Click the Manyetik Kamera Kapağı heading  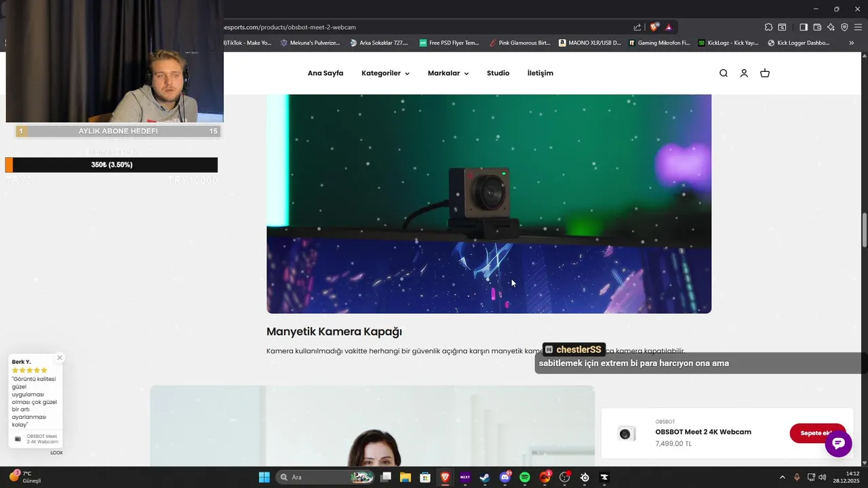click(334, 331)
